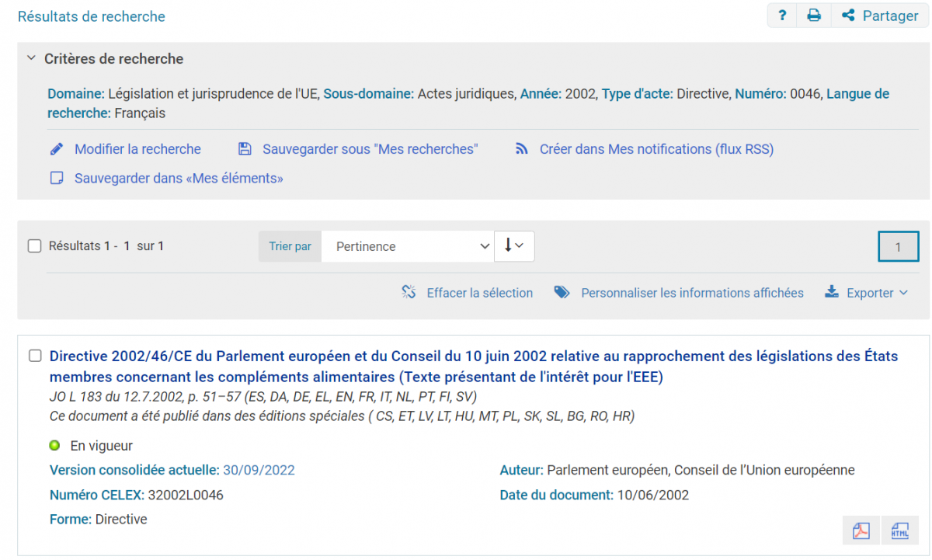This screenshot has height=560, width=932.
Task: Collapse the Critères de recherche section
Action: click(31, 58)
